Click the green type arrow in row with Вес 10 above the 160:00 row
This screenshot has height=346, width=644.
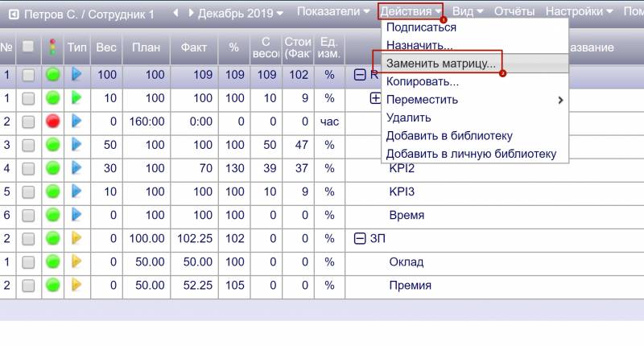[x=76, y=97]
